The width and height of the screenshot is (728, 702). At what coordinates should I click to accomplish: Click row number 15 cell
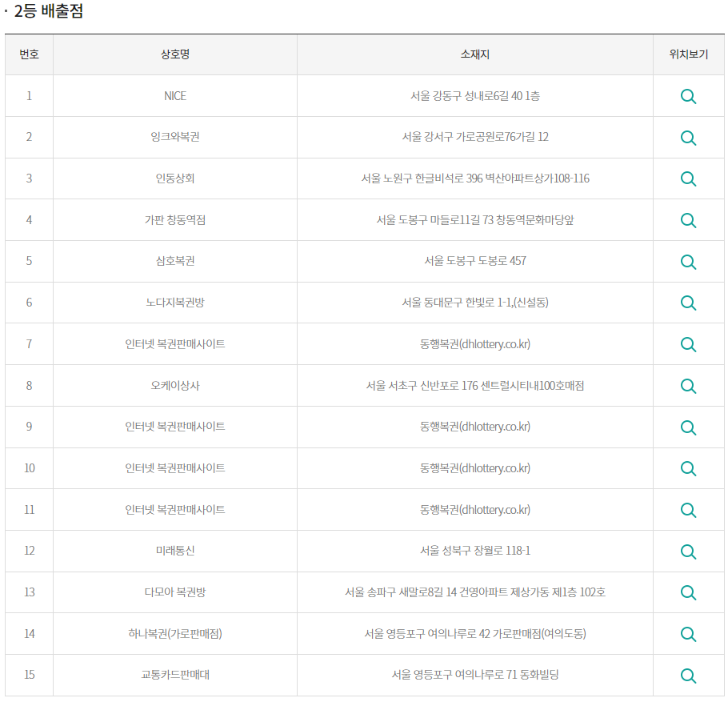click(30, 675)
